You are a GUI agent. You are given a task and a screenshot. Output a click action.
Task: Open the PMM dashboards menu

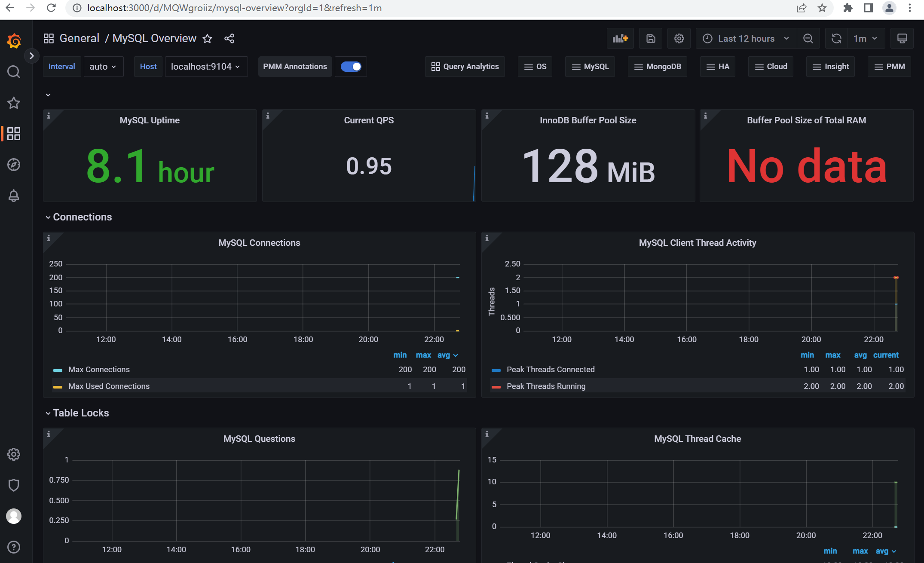tap(890, 67)
